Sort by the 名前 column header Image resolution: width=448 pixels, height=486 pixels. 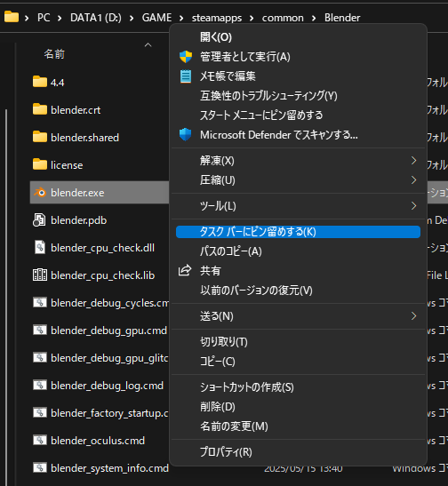tap(54, 54)
